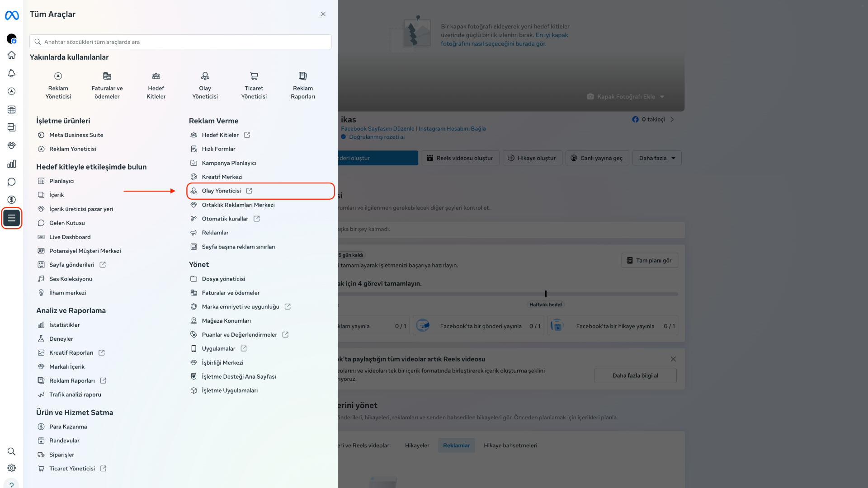Open Kreatif Raporları
Image resolution: width=868 pixels, height=488 pixels.
[x=71, y=353]
